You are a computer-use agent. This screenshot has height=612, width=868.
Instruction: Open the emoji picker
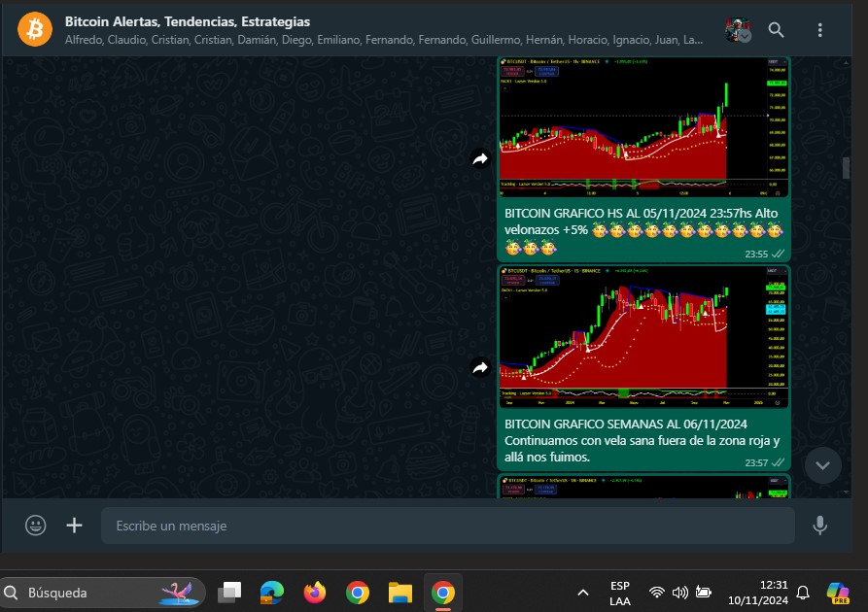[36, 526]
